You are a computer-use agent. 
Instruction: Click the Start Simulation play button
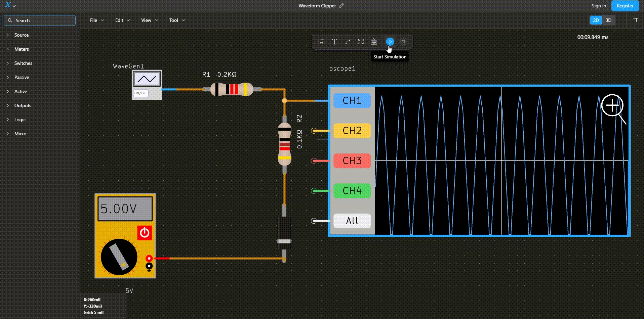tap(390, 42)
